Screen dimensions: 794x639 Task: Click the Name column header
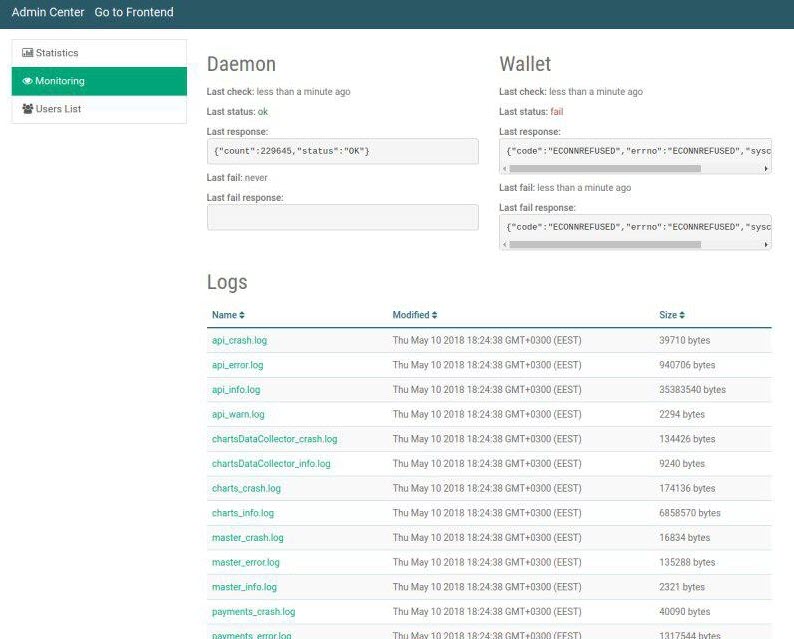click(x=228, y=315)
